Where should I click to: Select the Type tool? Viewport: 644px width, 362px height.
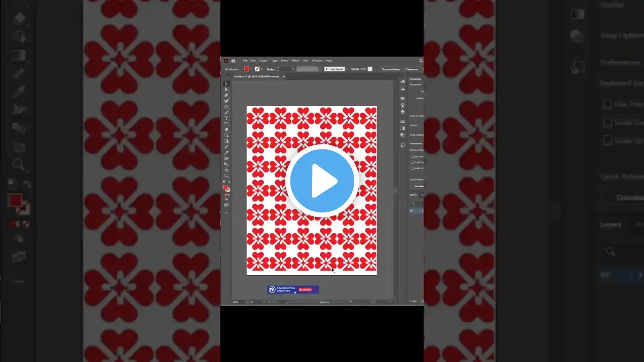226,119
